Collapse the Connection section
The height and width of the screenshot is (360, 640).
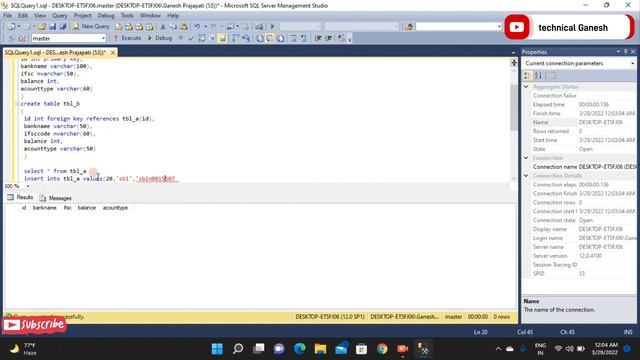(526, 158)
